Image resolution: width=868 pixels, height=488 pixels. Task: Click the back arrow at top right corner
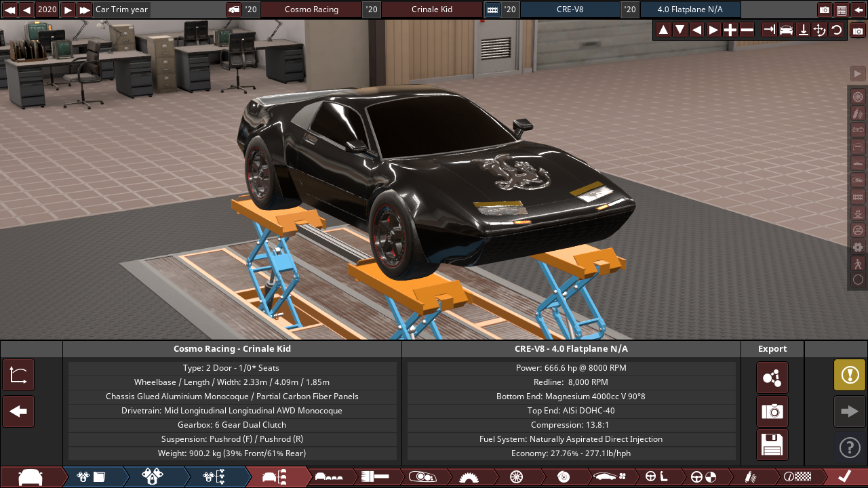(859, 9)
